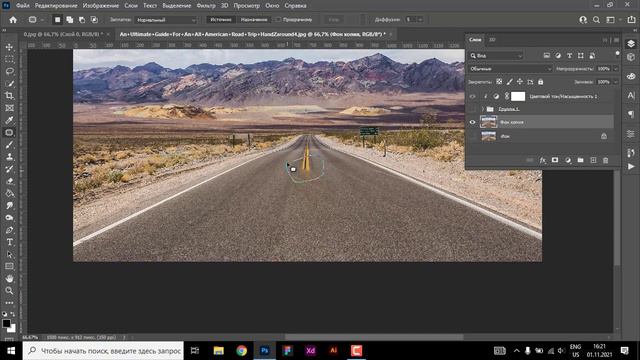Hide the selected background copy layer
Image resolution: width=640 pixels, height=360 pixels.
point(473,122)
